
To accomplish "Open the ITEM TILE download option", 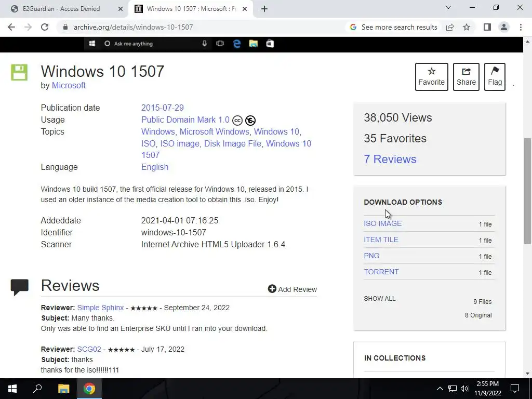I will coord(381,240).
